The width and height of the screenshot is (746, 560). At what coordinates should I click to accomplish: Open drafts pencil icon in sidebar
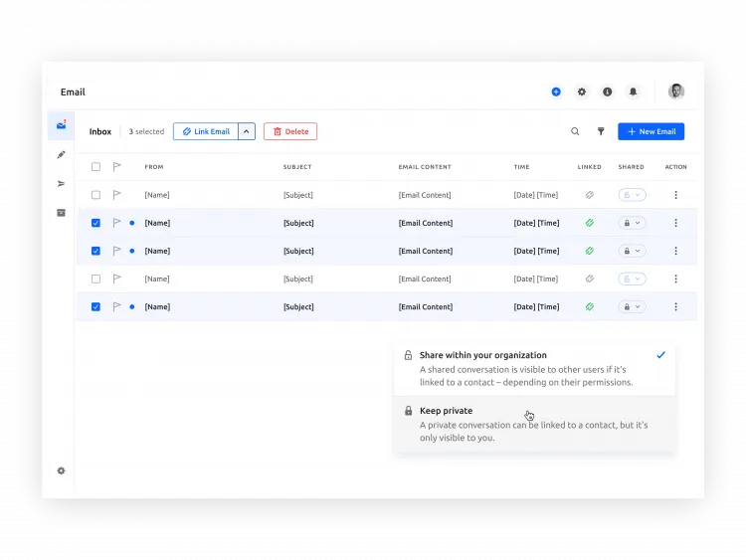[61, 154]
